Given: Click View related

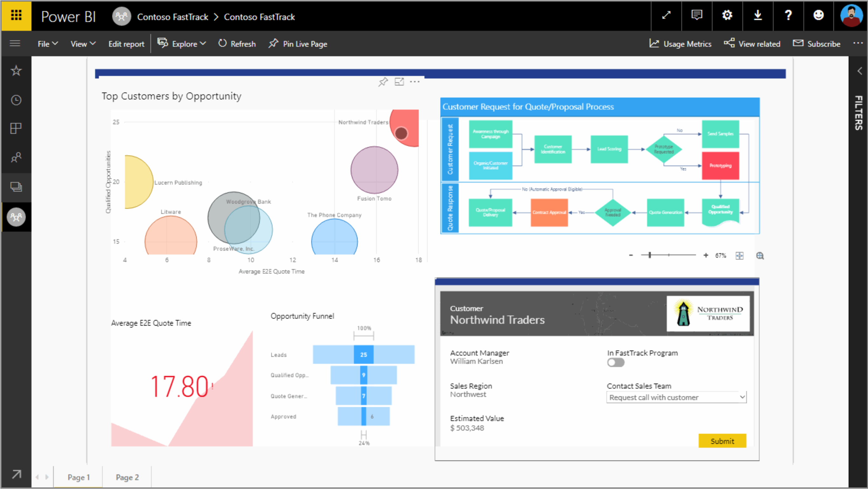Looking at the screenshot, I should pyautogui.click(x=752, y=44).
